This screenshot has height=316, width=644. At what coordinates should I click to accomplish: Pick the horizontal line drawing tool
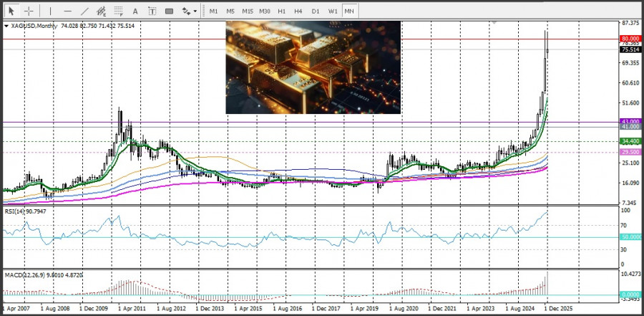point(67,11)
